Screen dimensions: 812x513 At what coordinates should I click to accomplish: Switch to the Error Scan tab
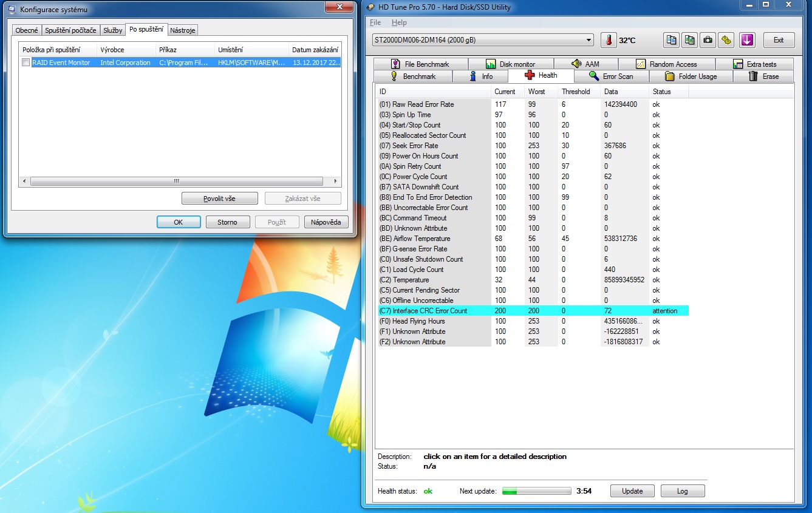tap(611, 76)
